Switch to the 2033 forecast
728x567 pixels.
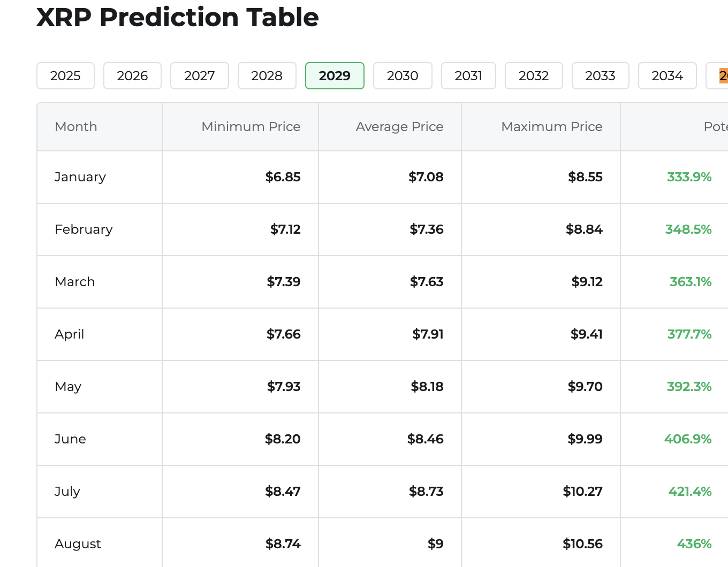click(600, 75)
